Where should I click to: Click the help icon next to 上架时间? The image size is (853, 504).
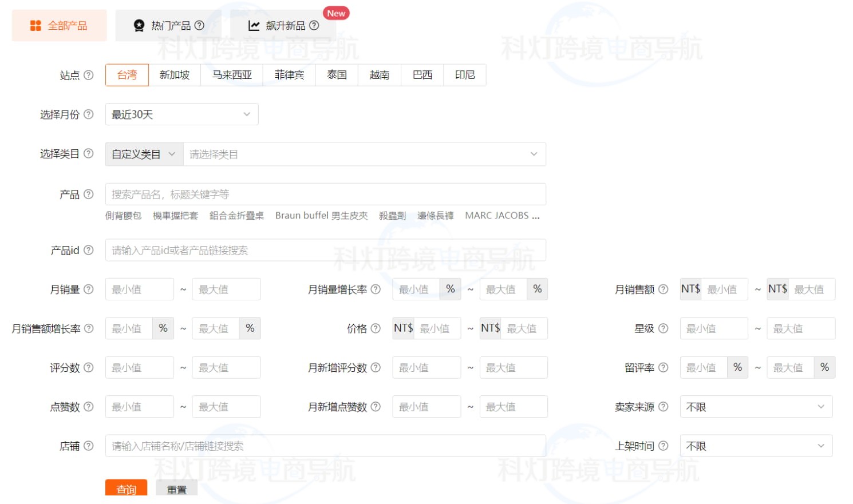(x=664, y=446)
